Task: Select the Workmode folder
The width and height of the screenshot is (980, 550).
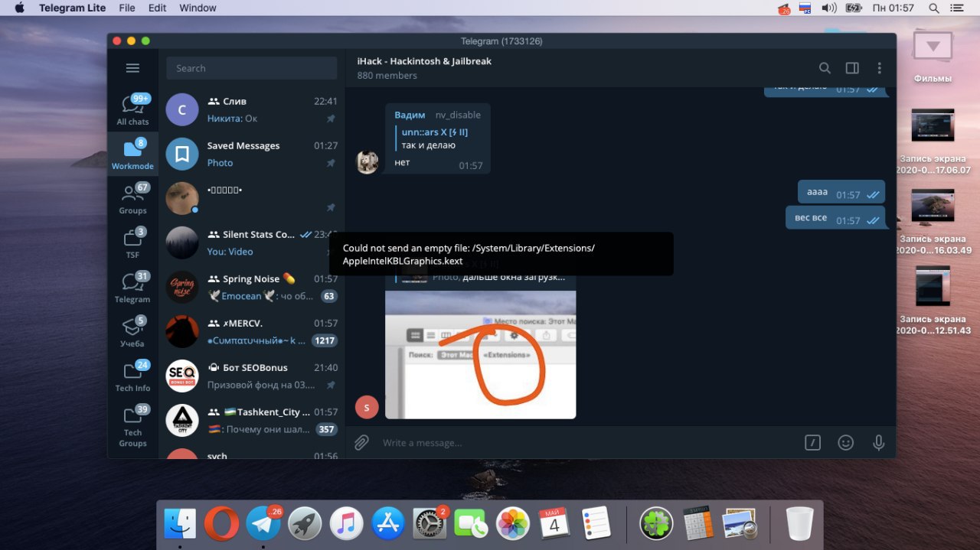Action: [x=132, y=155]
